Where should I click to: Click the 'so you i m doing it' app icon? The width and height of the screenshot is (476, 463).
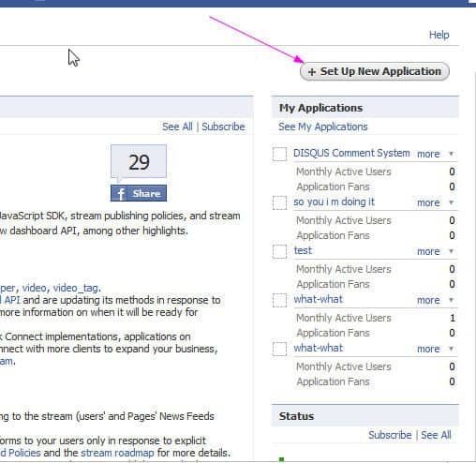click(279, 202)
